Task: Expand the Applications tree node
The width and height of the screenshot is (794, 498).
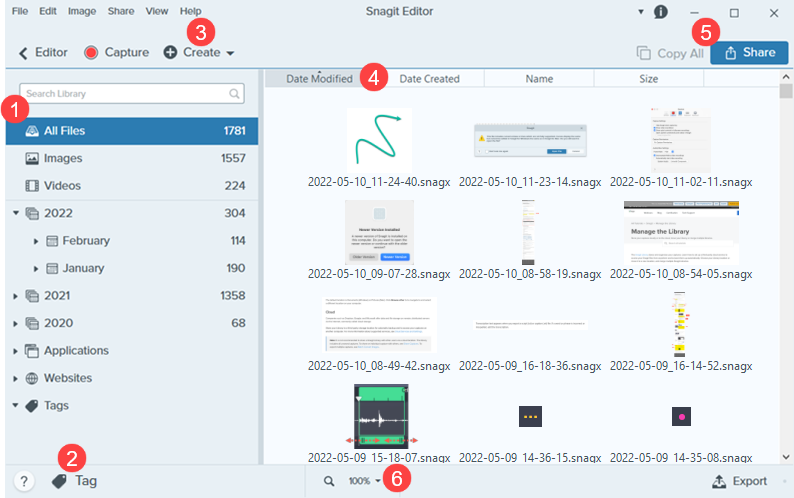Action: 15,351
